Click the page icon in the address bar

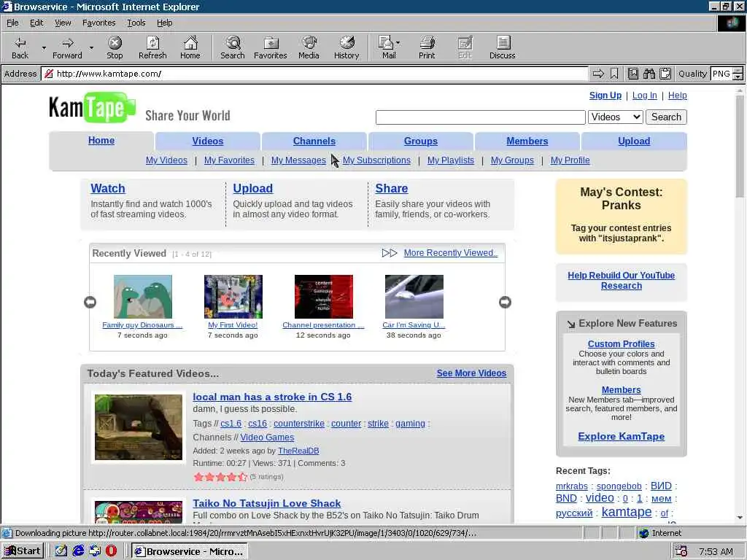[48, 74]
